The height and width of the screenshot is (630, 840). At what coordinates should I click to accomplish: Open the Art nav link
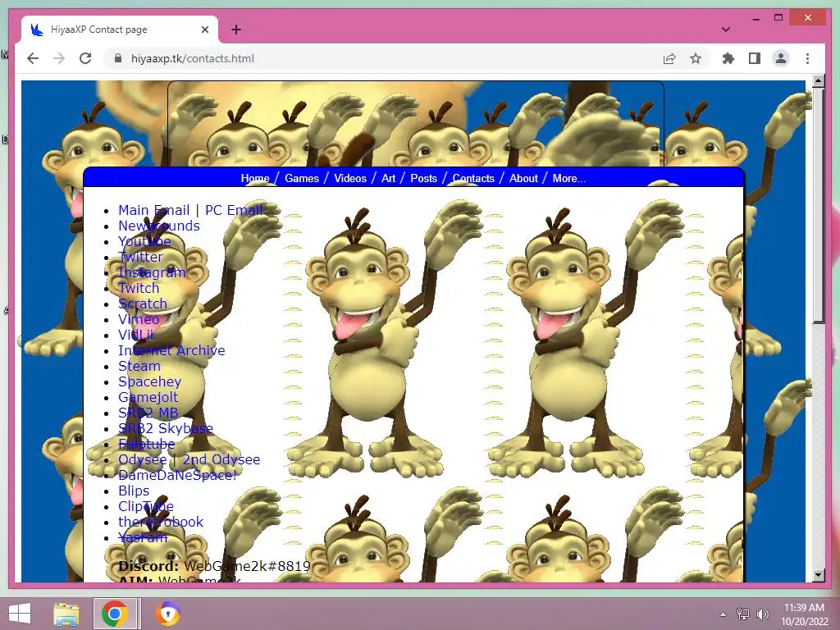(x=388, y=178)
